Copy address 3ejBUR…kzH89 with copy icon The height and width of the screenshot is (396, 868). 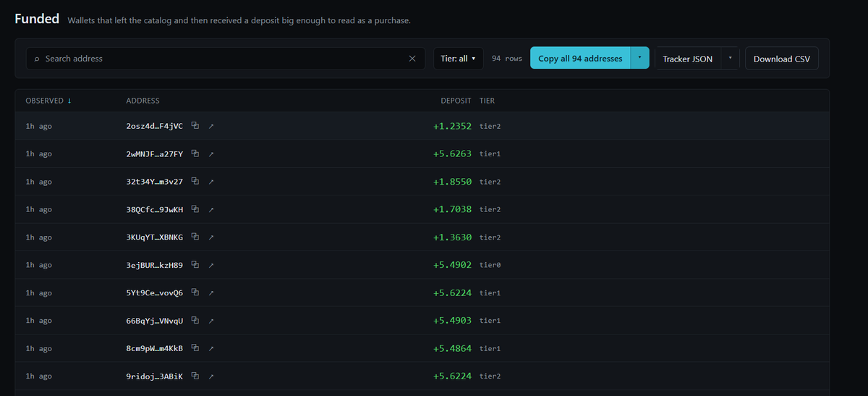(x=195, y=265)
